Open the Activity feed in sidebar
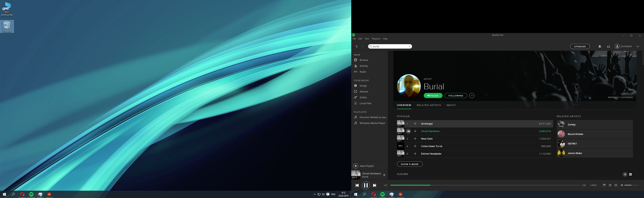This screenshot has height=198, width=644. pos(364,66)
